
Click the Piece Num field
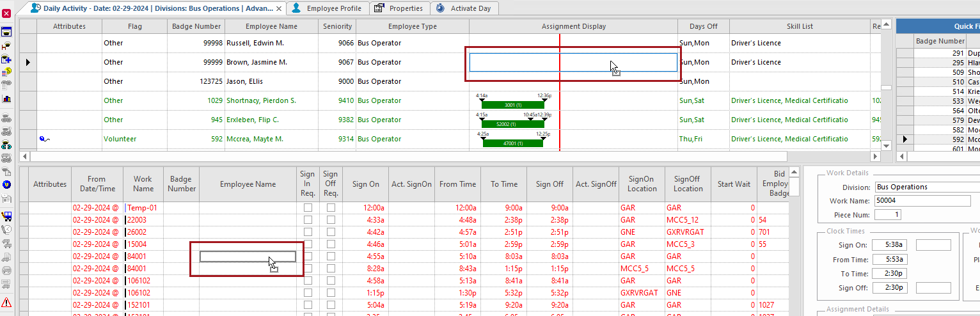coord(887,215)
